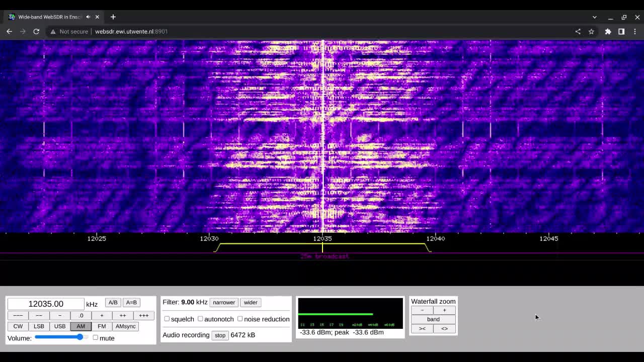The width and height of the screenshot is (644, 362).
Task: Tune down with the double-minus button
Action: pos(39,315)
